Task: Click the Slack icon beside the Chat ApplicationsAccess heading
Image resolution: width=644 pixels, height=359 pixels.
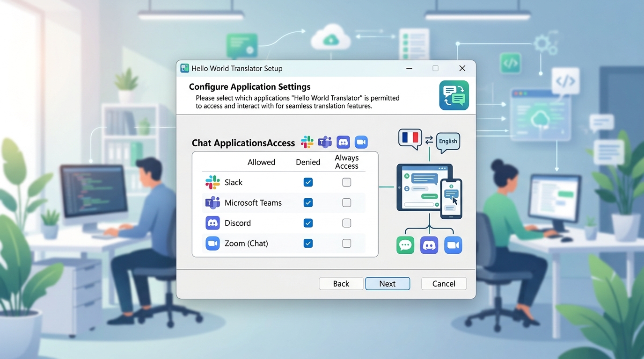Action: (x=307, y=142)
